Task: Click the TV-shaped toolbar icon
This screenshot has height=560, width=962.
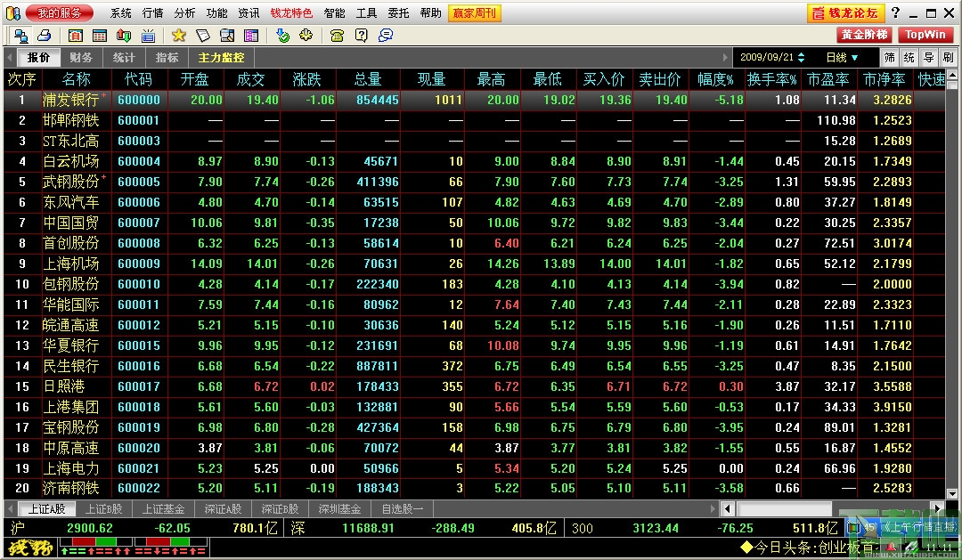Action: coord(148,36)
